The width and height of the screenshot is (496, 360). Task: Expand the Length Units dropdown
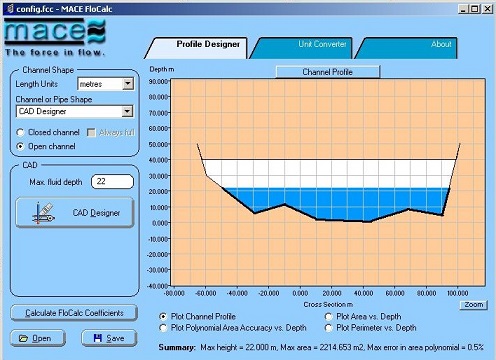[x=128, y=84]
